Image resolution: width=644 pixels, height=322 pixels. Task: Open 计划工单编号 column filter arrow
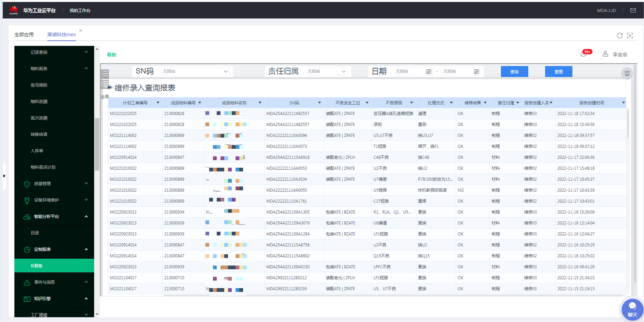[x=158, y=103]
